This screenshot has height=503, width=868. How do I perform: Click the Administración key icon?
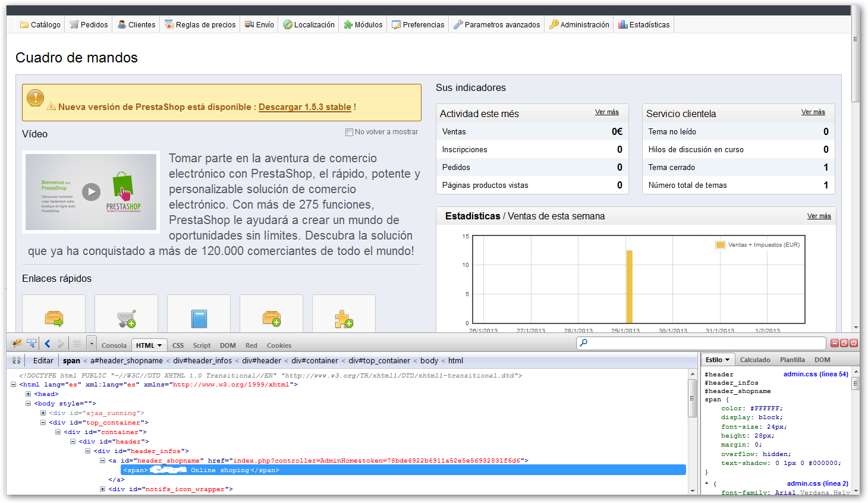554,24
